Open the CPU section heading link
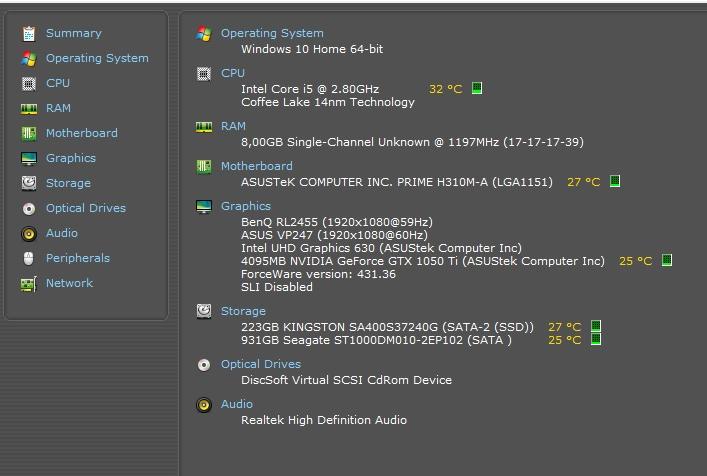The image size is (707, 476). 232,73
